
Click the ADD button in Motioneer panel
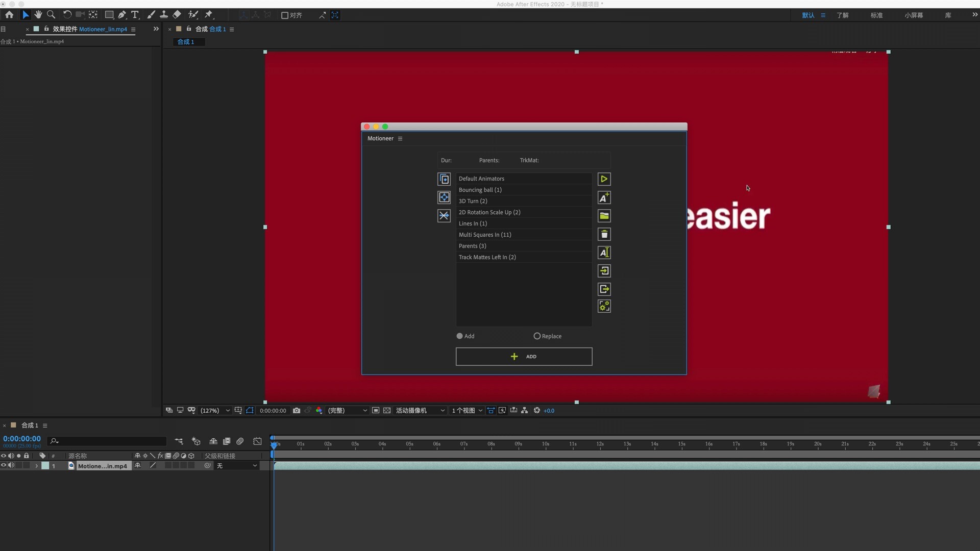tap(524, 357)
